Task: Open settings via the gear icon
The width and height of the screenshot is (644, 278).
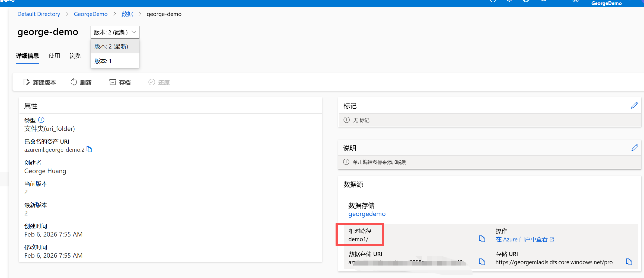Action: [x=526, y=1]
